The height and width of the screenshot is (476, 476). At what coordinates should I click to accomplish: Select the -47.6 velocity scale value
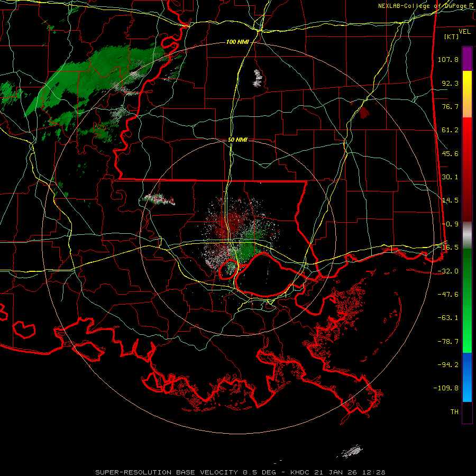448,295
